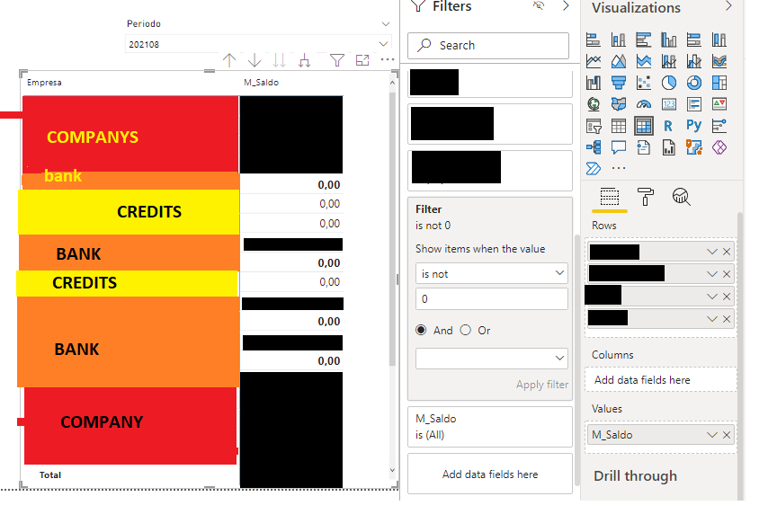Sort by the M_Saldo column header
This screenshot has height=532, width=777.
coord(261,83)
